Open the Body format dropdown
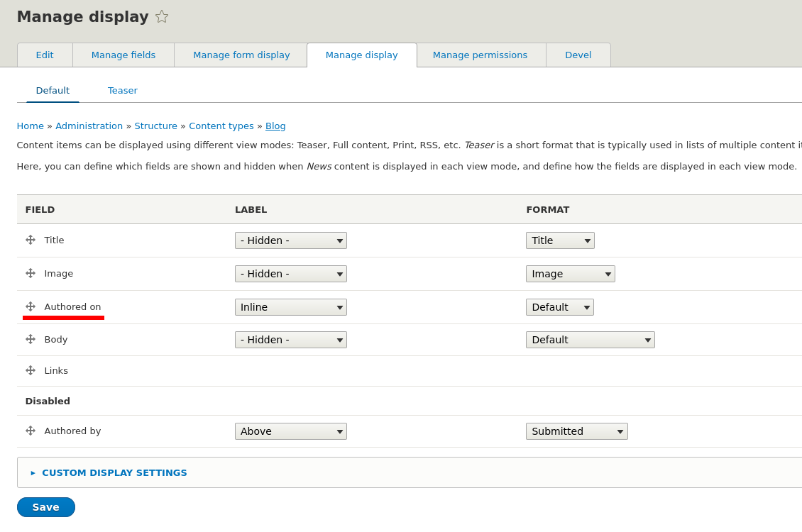The width and height of the screenshot is (802, 532). pyautogui.click(x=590, y=339)
